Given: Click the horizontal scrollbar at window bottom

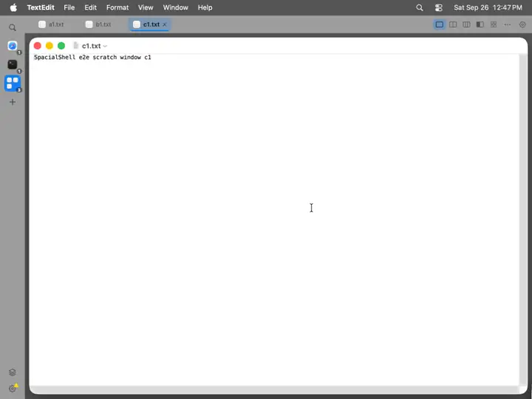Looking at the screenshot, I should click(274, 389).
